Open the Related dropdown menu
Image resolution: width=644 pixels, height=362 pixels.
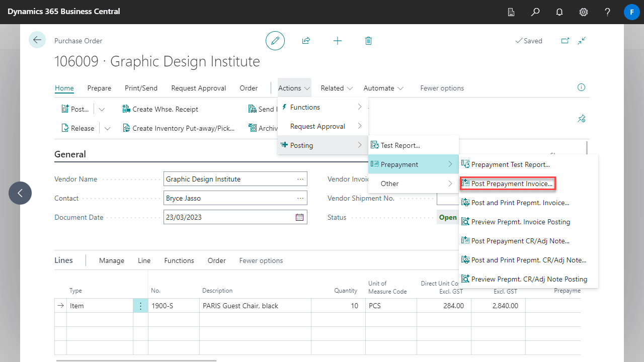[x=337, y=88]
